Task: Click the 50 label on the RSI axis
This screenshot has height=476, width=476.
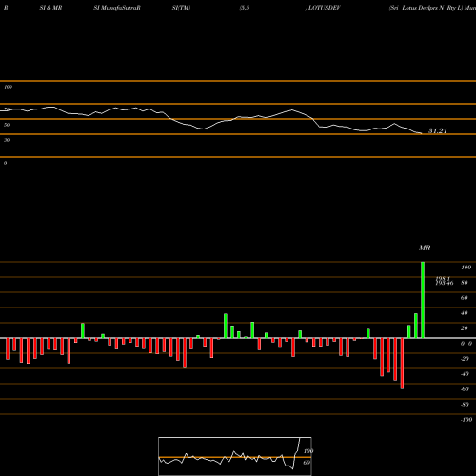Action: pos(7,125)
